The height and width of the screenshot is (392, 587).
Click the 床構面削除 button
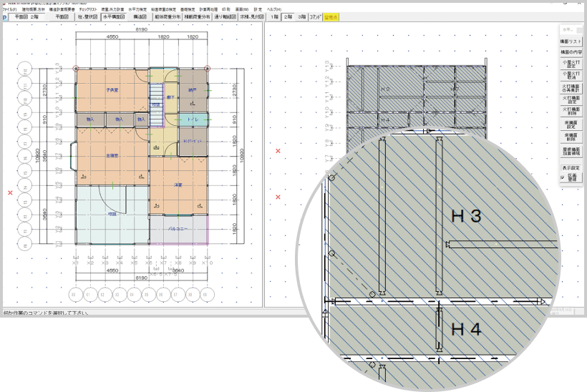(571, 137)
